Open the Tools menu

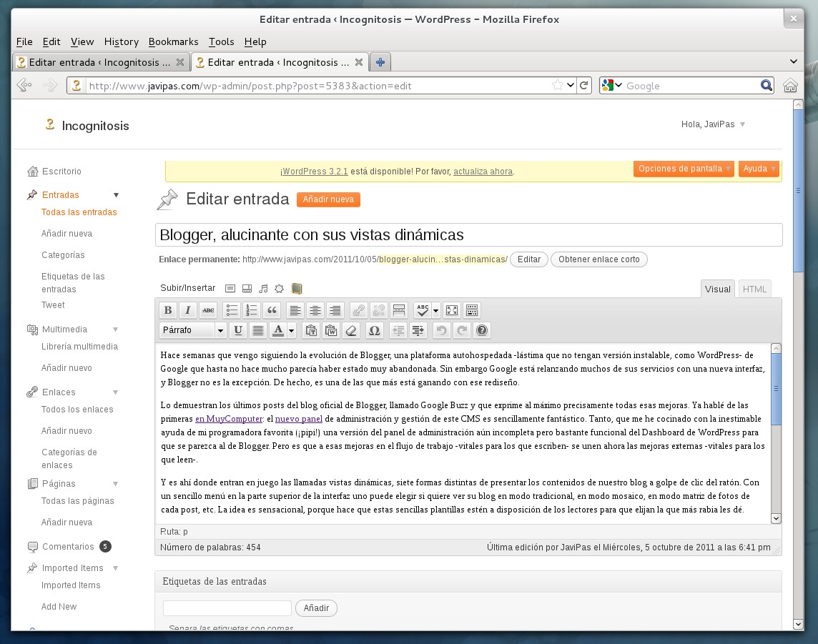coord(221,41)
